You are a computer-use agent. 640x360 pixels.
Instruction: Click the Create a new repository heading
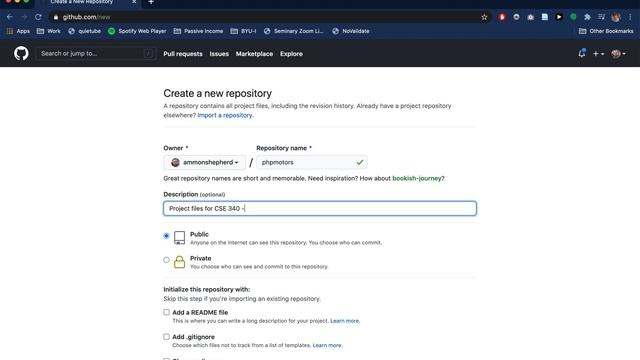click(218, 93)
